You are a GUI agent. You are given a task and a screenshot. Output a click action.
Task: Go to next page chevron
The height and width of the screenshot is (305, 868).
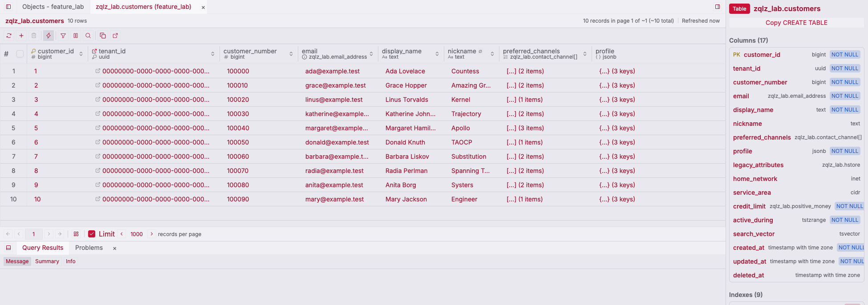(x=49, y=234)
